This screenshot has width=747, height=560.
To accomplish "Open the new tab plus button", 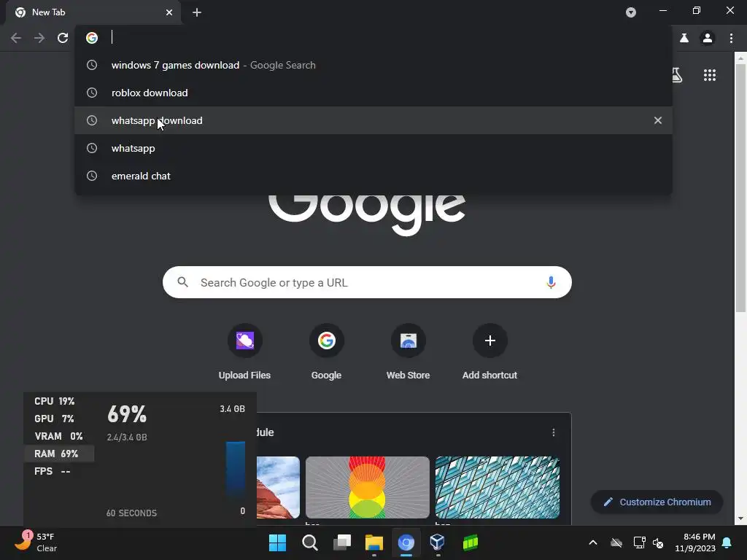I will pyautogui.click(x=197, y=12).
